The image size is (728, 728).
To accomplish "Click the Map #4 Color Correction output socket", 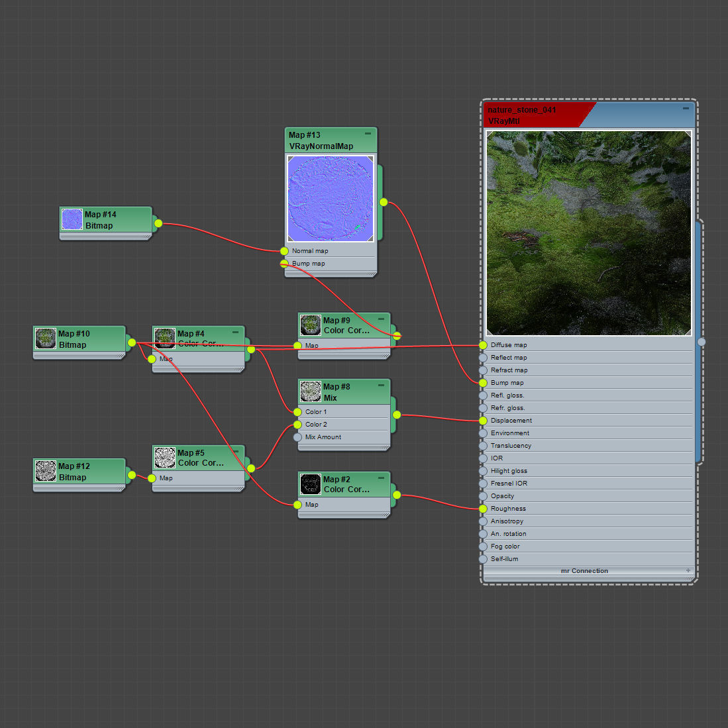I will pyautogui.click(x=251, y=349).
